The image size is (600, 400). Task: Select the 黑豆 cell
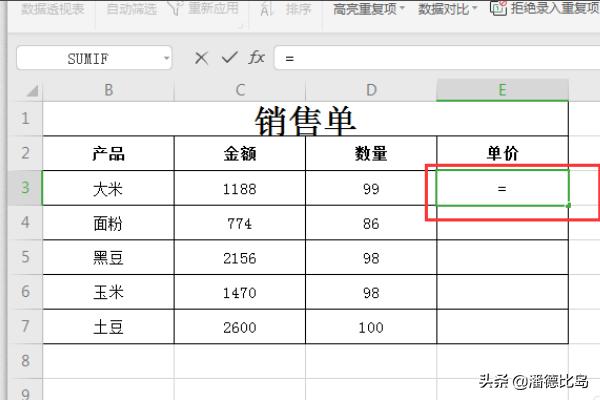[x=109, y=257]
